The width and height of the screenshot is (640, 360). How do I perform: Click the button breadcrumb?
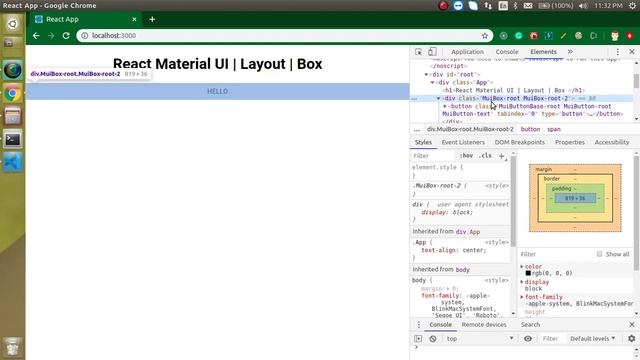[x=530, y=129]
